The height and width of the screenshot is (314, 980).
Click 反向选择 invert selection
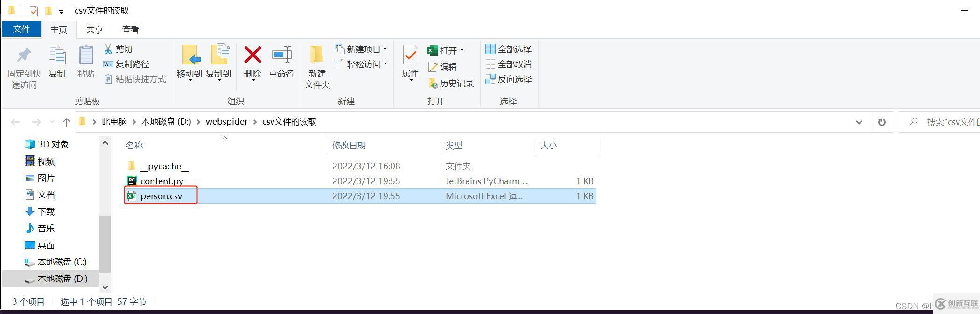pos(509,79)
